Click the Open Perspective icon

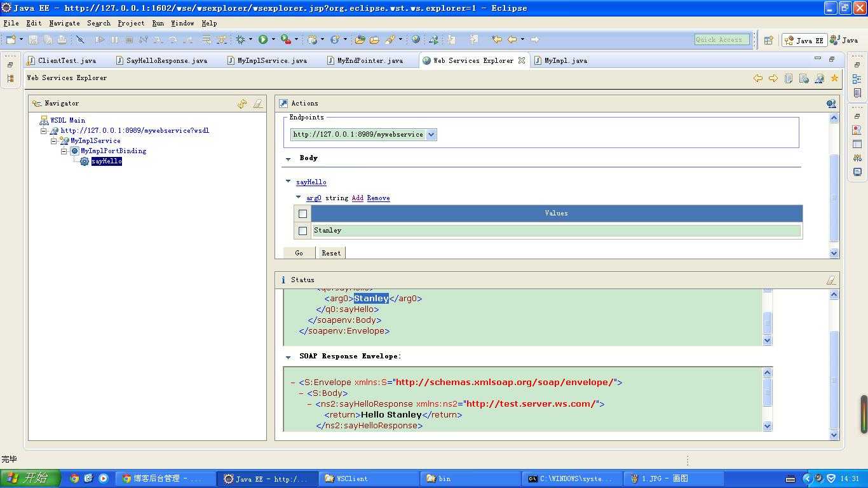point(768,40)
